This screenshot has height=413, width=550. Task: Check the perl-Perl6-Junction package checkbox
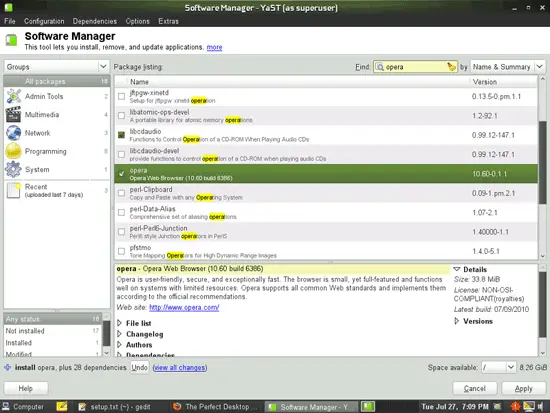click(x=121, y=232)
